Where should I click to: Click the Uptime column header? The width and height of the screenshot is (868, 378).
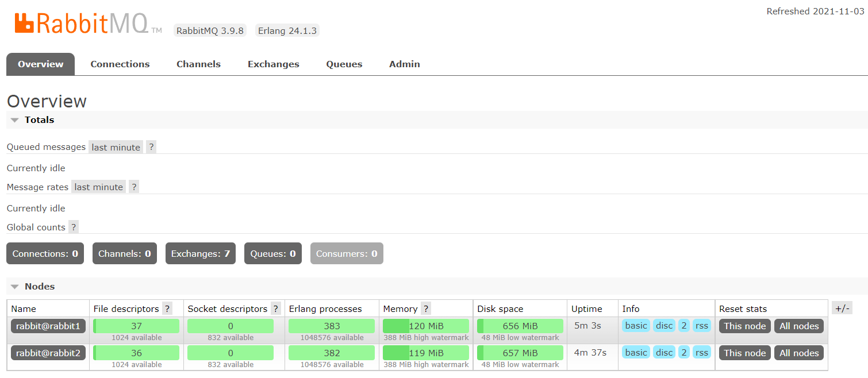(587, 309)
